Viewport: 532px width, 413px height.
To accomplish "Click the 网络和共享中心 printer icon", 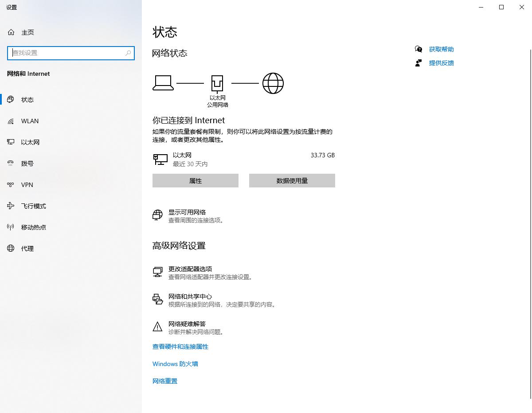I will [x=157, y=300].
